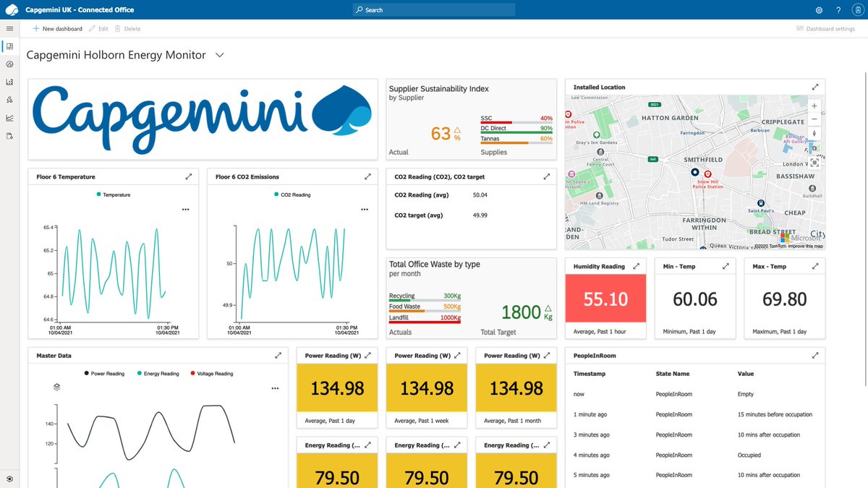Image resolution: width=868 pixels, height=488 pixels.
Task: Click the 60.06 minimum temperature value
Action: (695, 299)
